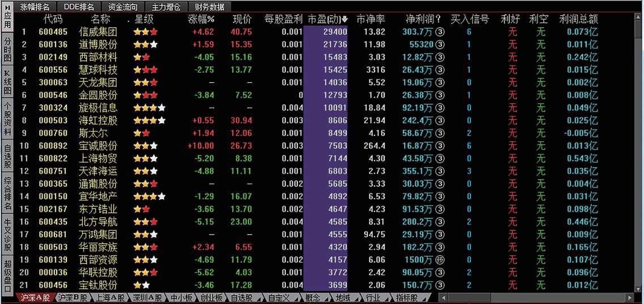The width and height of the screenshot is (644, 304).
Task: Click the circled 3 icon in 海虹控股 row
Action: click(440, 121)
